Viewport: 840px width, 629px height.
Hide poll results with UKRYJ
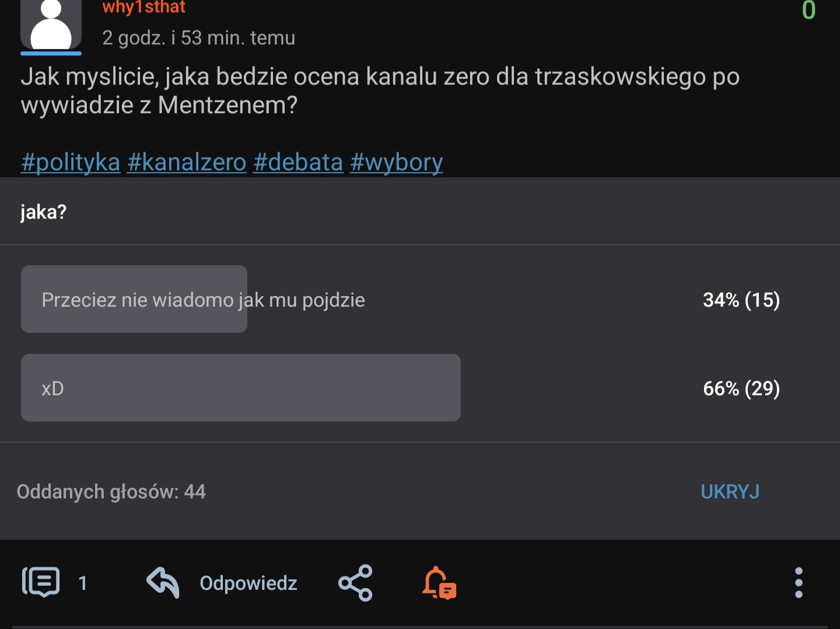click(730, 492)
